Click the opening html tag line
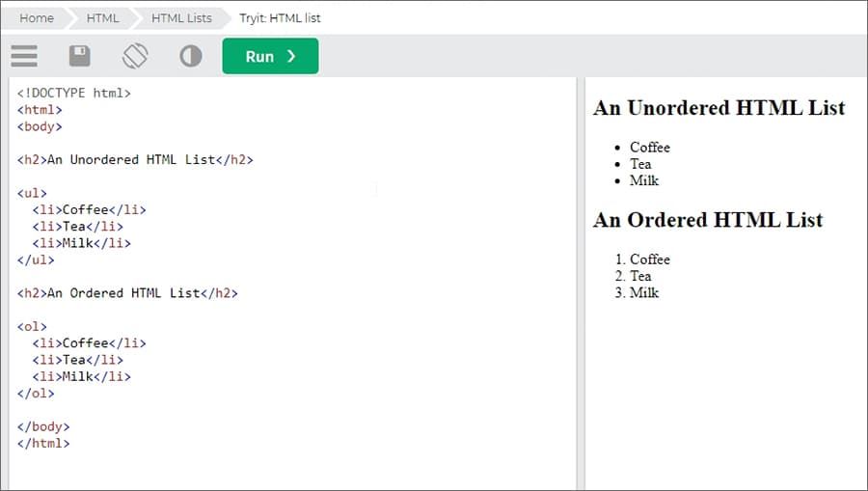The width and height of the screenshot is (868, 491). (40, 110)
